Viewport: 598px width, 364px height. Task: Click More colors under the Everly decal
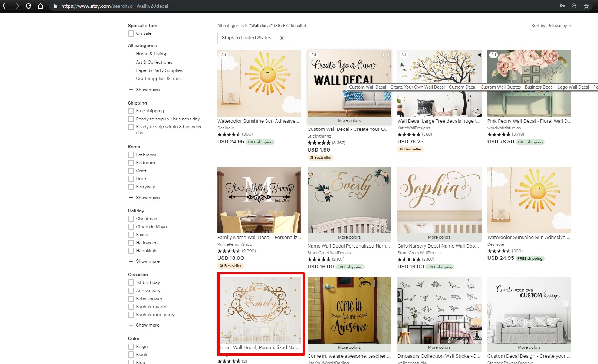click(x=349, y=237)
